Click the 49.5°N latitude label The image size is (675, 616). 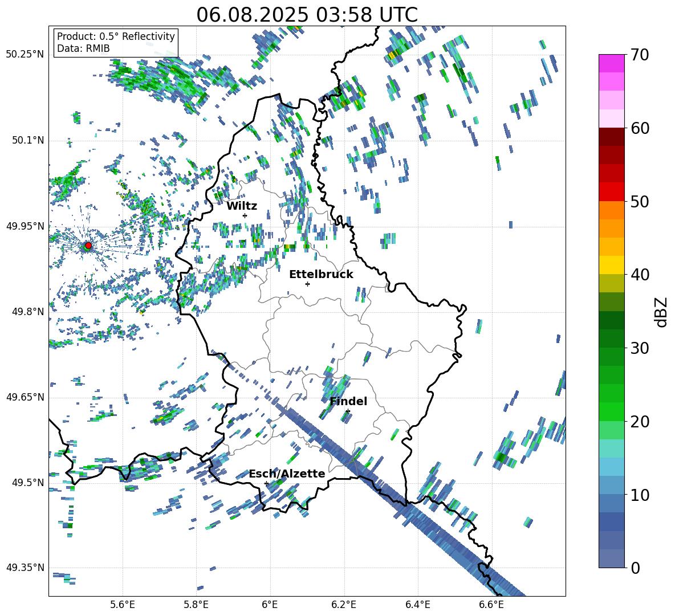tap(27, 482)
